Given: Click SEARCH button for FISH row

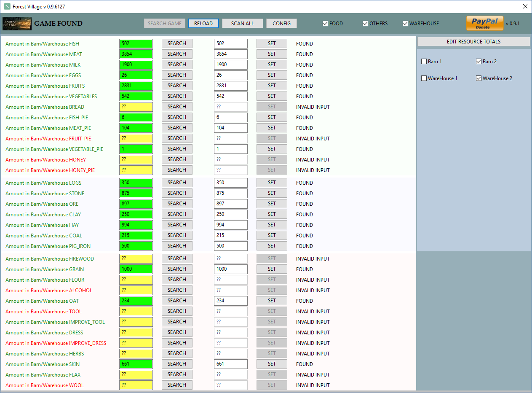Looking at the screenshot, I should 177,43.
